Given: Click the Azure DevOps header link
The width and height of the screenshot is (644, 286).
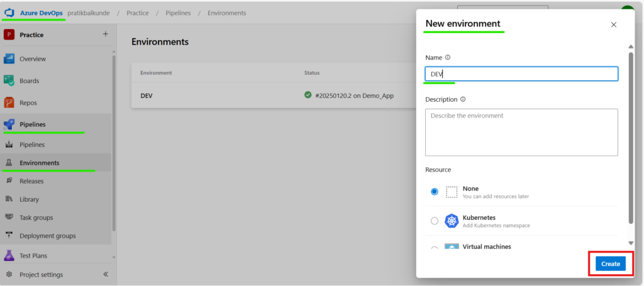Looking at the screenshot, I should [x=42, y=13].
